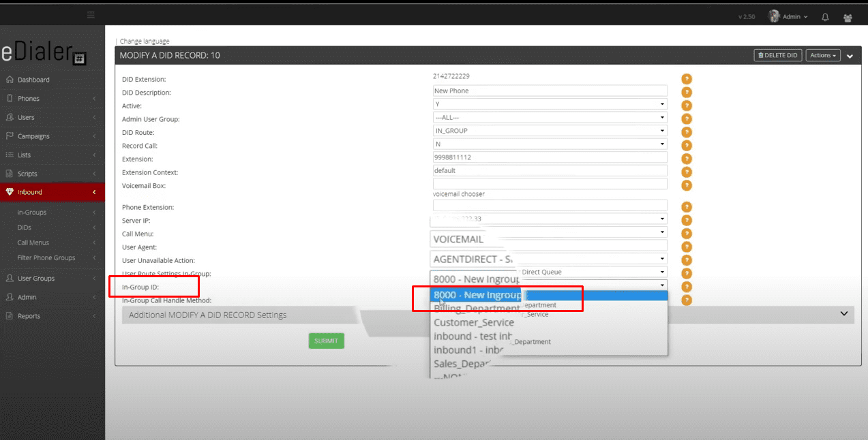
Task: Click the eDialer logo
Action: (x=44, y=53)
